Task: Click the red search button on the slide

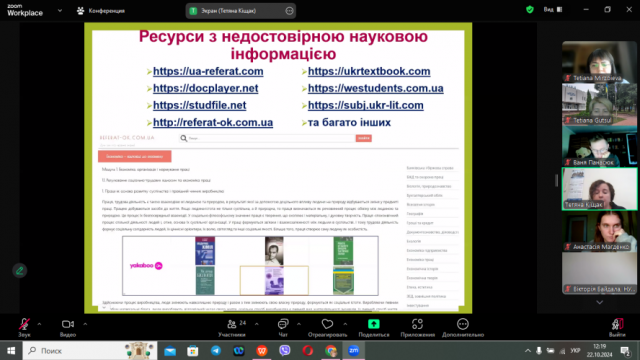Action: tap(364, 138)
